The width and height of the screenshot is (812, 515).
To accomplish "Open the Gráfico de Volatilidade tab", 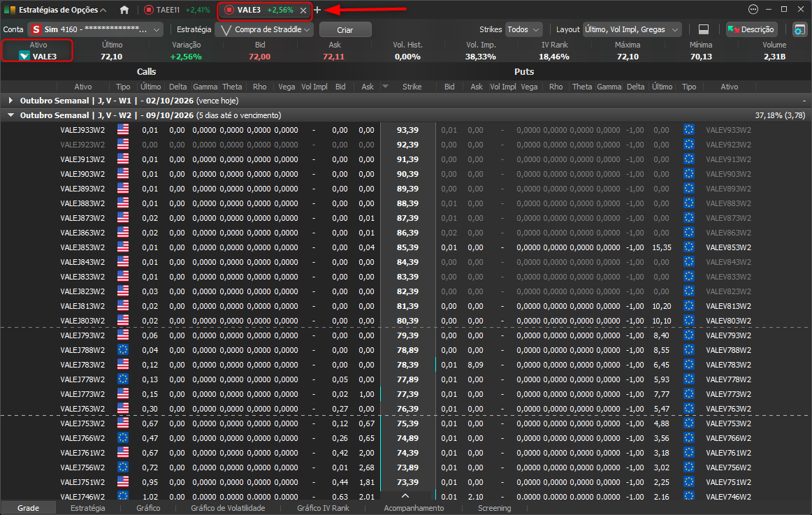I will pos(228,508).
